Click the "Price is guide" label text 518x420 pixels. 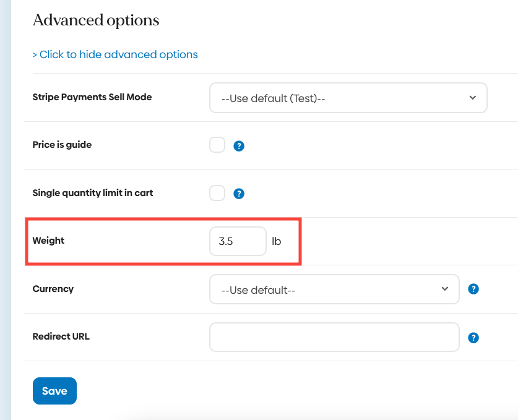click(x=62, y=145)
